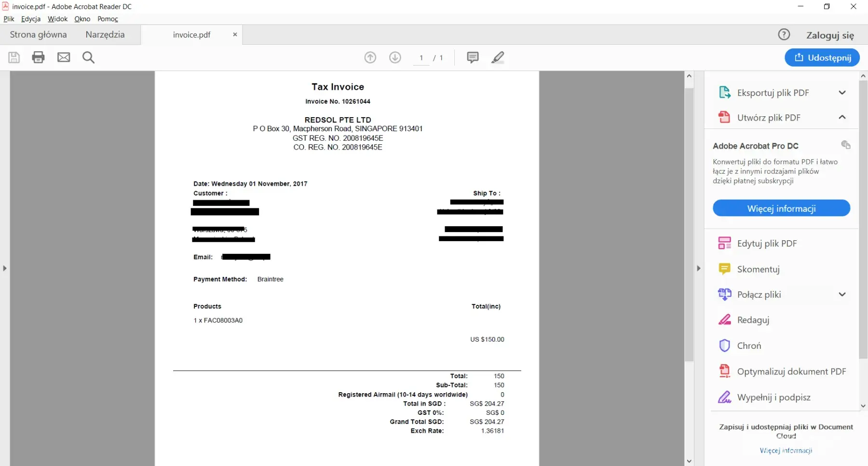Open the Połącz pliki tool

(750, 294)
